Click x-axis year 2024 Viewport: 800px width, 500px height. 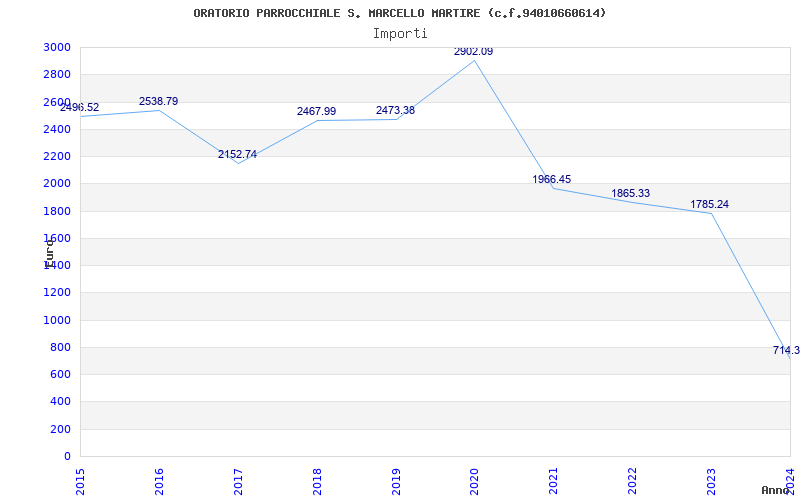(790, 481)
